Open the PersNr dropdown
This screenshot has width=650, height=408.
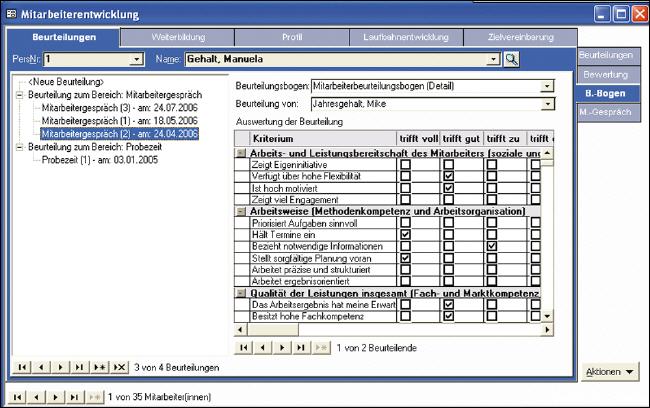[136, 59]
